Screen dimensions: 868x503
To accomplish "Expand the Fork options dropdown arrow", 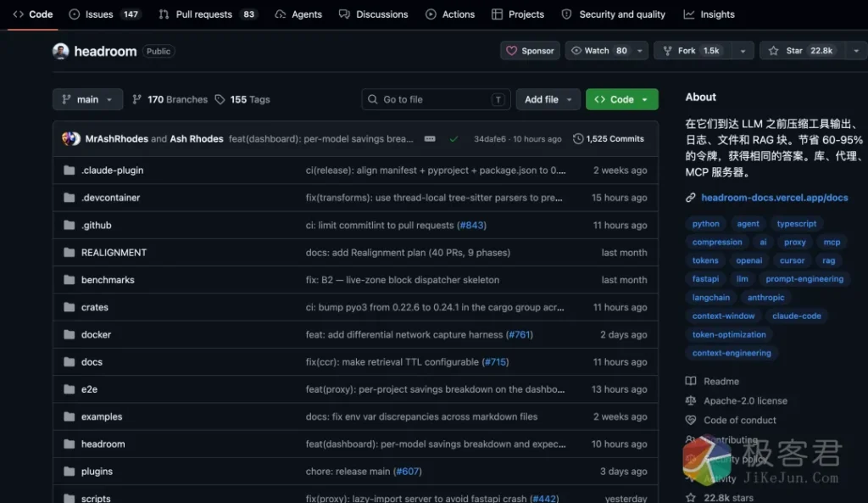I will [743, 50].
